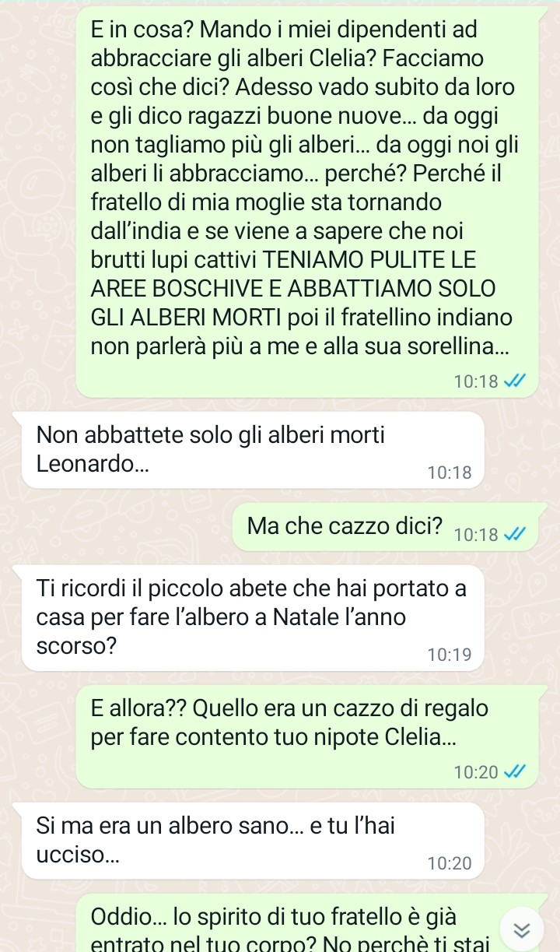Click 10:18 timestamp under 'sua sorellina...' message

point(476,381)
